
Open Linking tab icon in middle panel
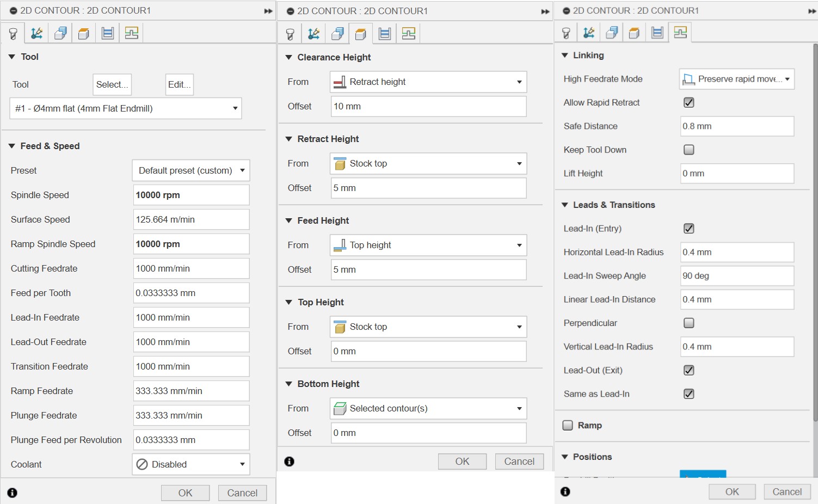[409, 34]
